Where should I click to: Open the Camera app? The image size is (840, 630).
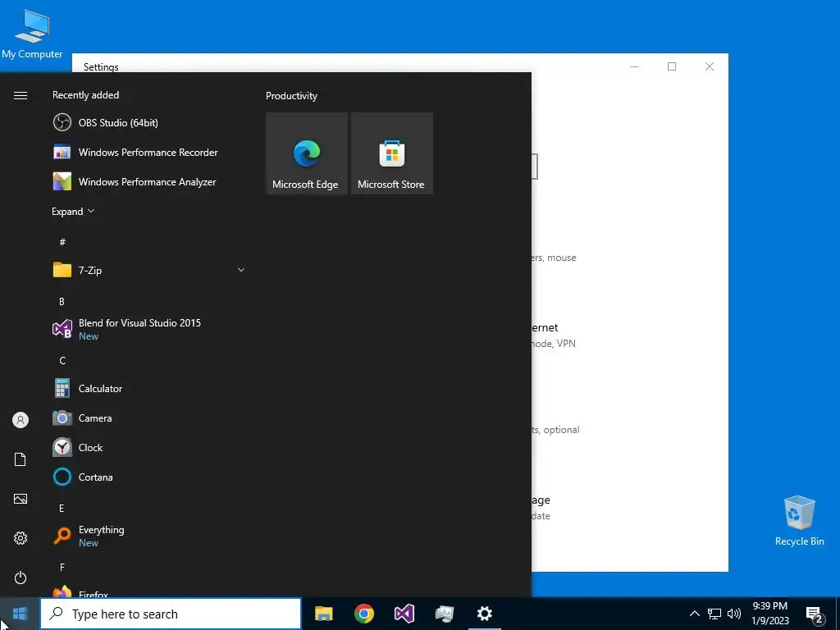(149, 418)
